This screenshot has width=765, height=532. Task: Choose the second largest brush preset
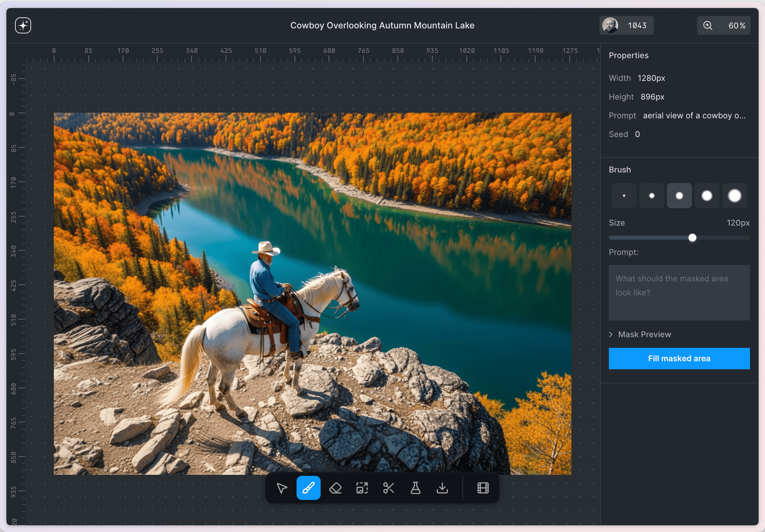tap(707, 196)
